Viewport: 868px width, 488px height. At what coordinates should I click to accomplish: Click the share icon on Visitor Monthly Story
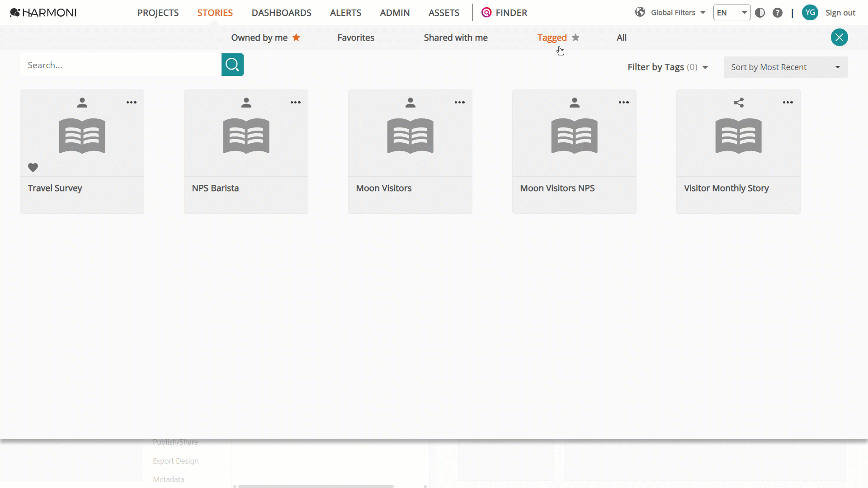pos(739,103)
